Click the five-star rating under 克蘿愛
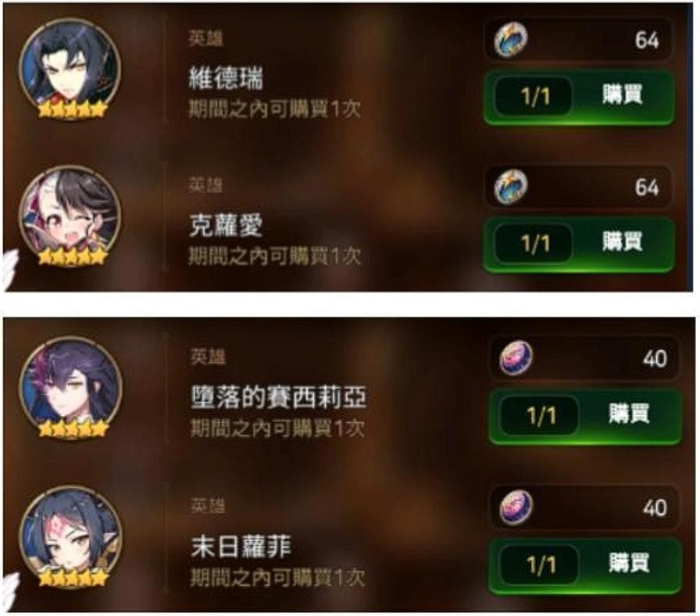 pyautogui.click(x=73, y=256)
